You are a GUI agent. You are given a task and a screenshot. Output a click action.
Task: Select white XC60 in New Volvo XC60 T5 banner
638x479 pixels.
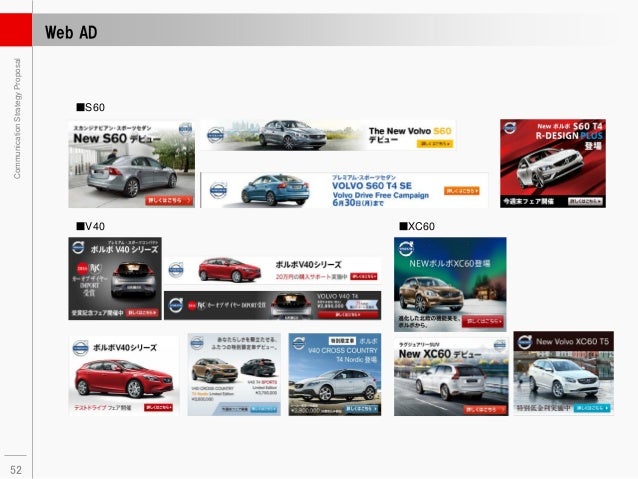pyautogui.click(x=564, y=378)
